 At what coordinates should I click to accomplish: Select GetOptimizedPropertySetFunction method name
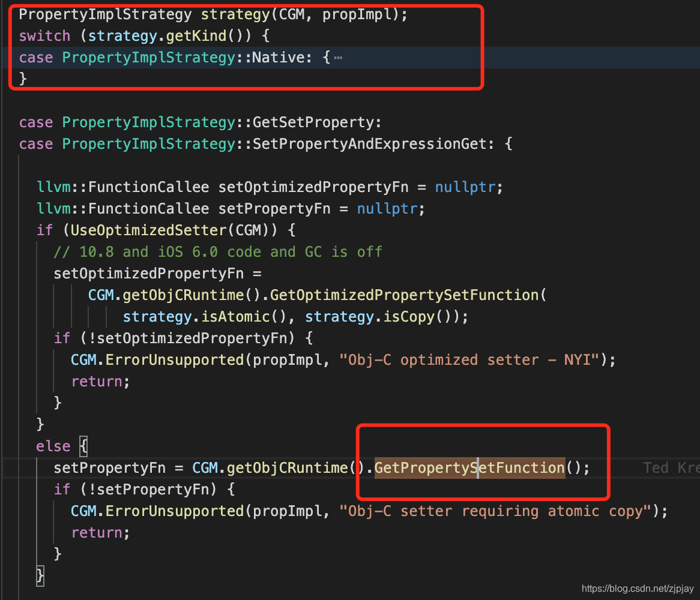[405, 295]
